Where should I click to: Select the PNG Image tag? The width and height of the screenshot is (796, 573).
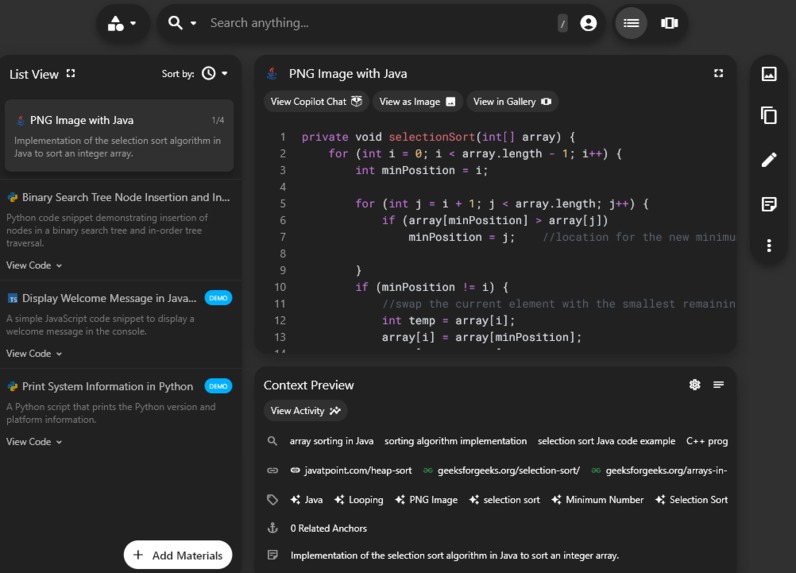[426, 500]
